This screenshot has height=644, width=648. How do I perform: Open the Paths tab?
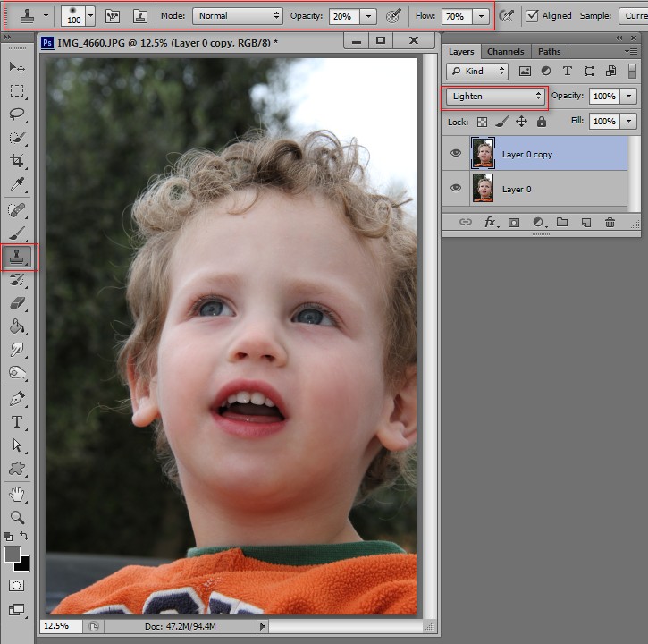(549, 51)
